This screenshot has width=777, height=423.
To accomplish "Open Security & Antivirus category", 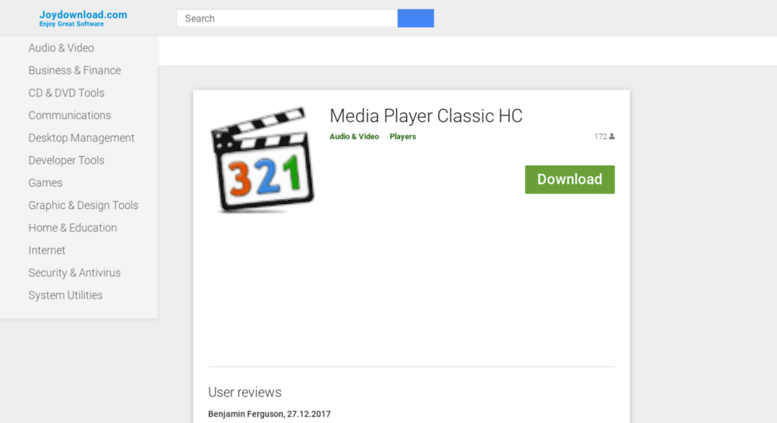I will click(74, 273).
